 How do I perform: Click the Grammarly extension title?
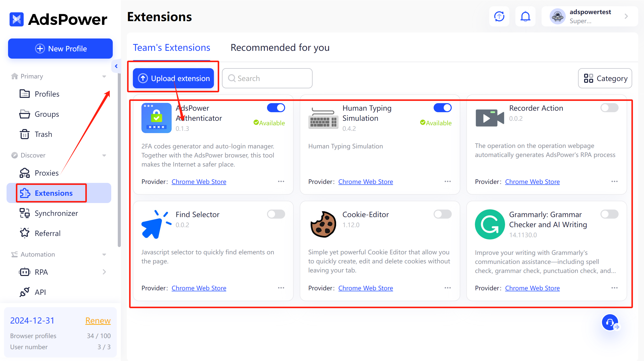pyautogui.click(x=548, y=219)
